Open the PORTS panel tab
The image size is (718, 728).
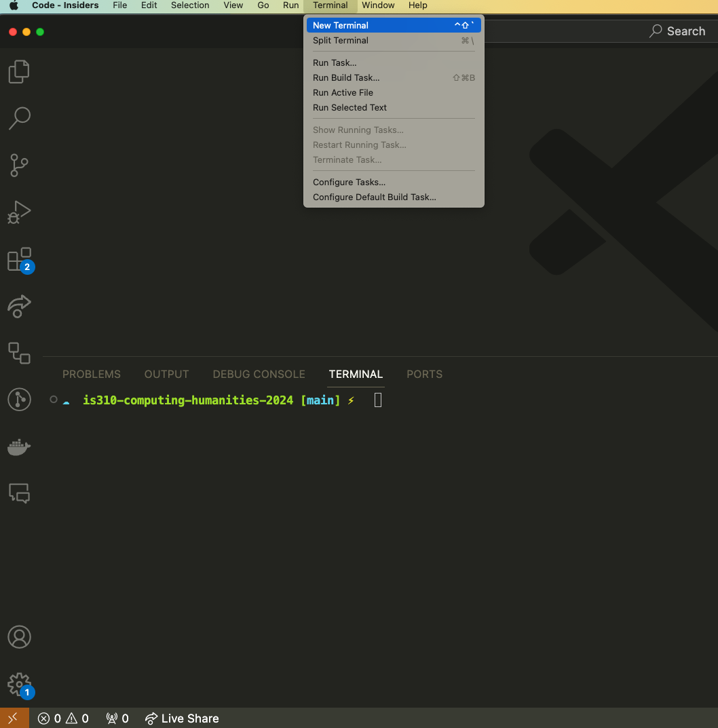(424, 375)
